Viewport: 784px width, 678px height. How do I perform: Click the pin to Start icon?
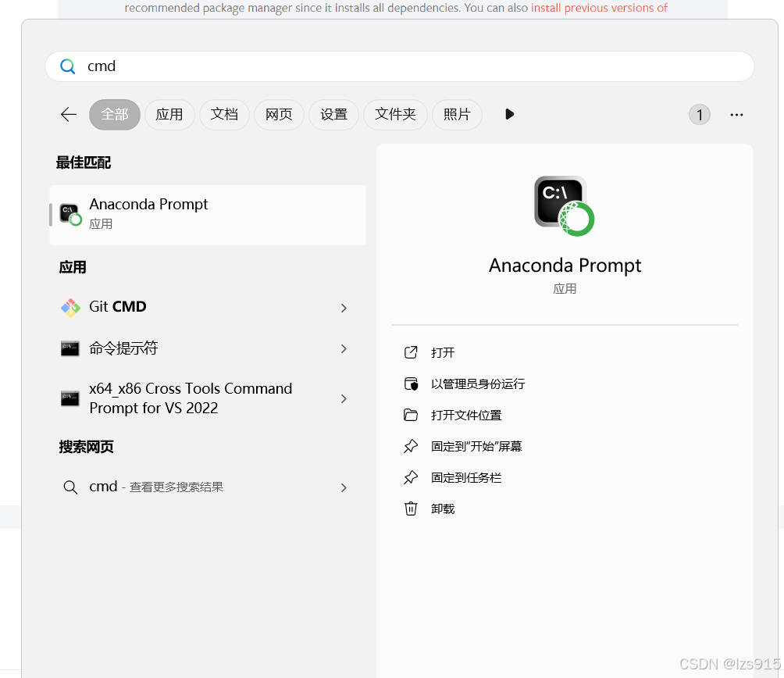coord(411,446)
